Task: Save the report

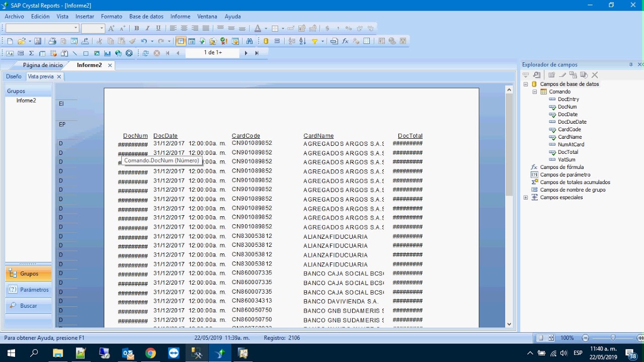Action: point(38,41)
